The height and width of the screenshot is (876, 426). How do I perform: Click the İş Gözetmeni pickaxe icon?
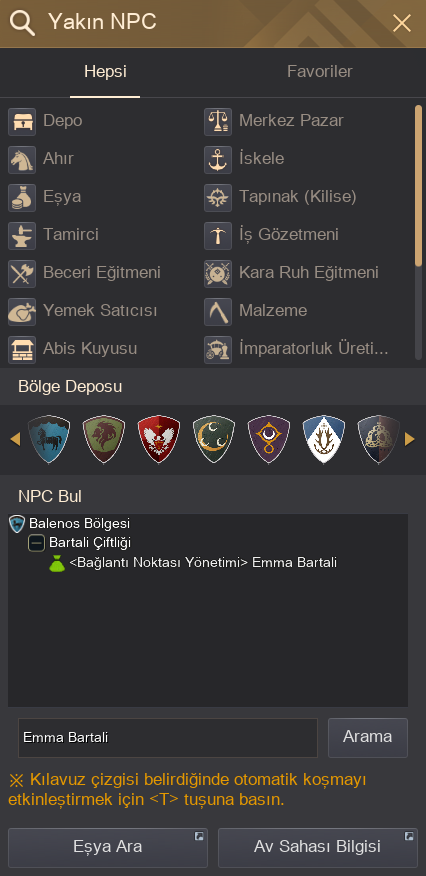[218, 236]
